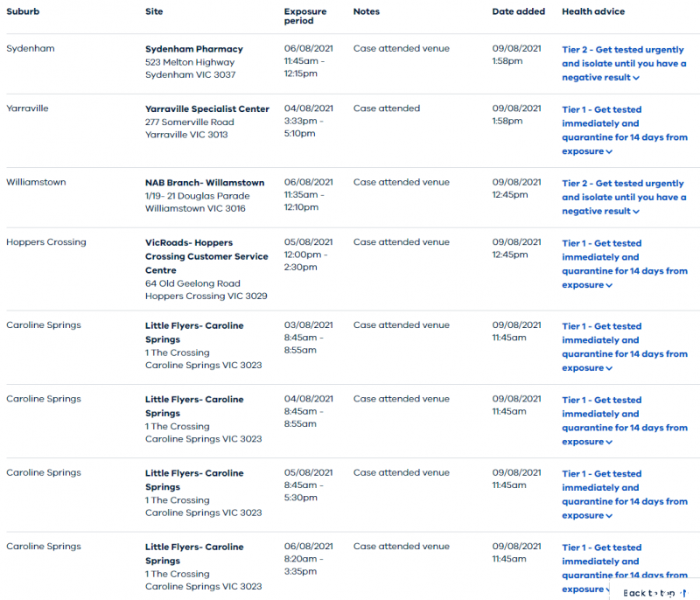This screenshot has width=700, height=600.
Task: Click the Date added column header
Action: pyautogui.click(x=518, y=11)
